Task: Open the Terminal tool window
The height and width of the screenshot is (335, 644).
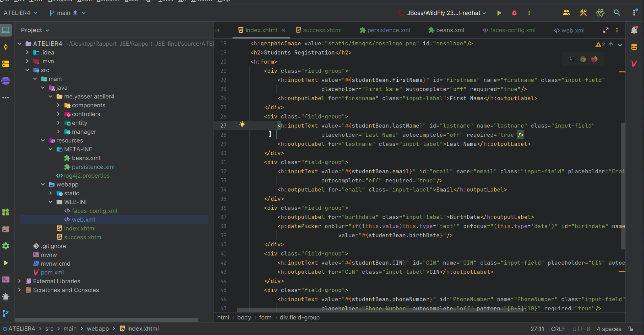Action: pyautogui.click(x=6, y=280)
